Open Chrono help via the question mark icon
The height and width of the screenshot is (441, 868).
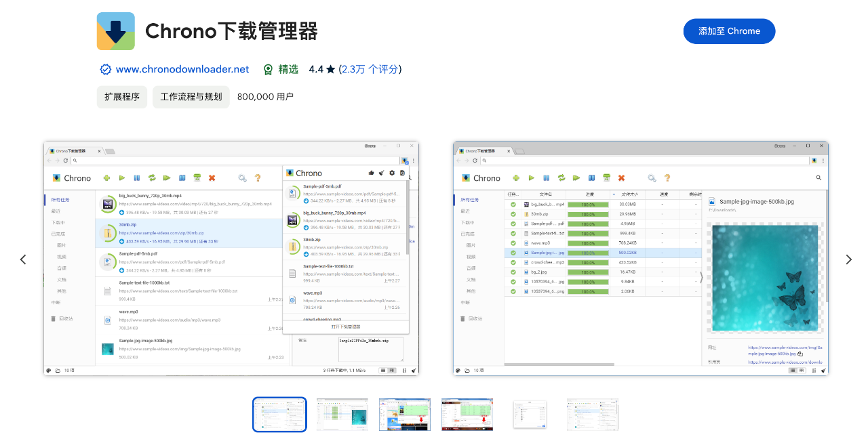tap(257, 177)
